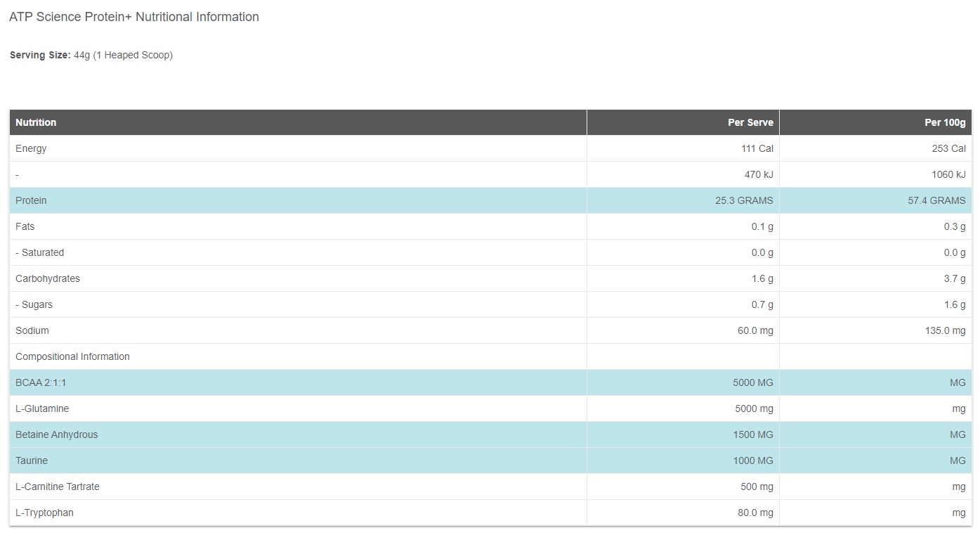Select the 'L-Tryptophan' row label
980x535 pixels.
pos(44,513)
